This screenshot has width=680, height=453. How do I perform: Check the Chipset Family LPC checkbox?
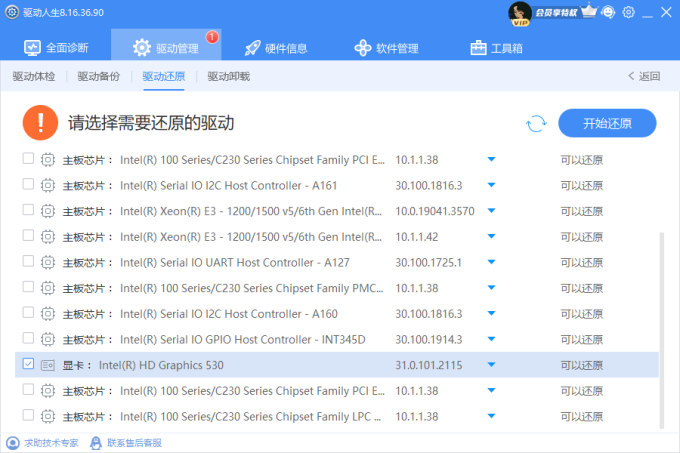[28, 415]
